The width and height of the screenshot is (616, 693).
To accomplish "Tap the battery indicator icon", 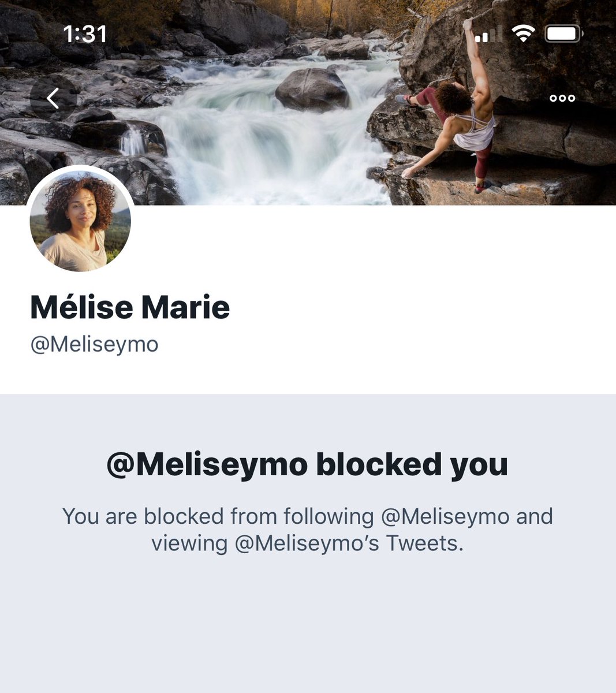I will 564,34.
